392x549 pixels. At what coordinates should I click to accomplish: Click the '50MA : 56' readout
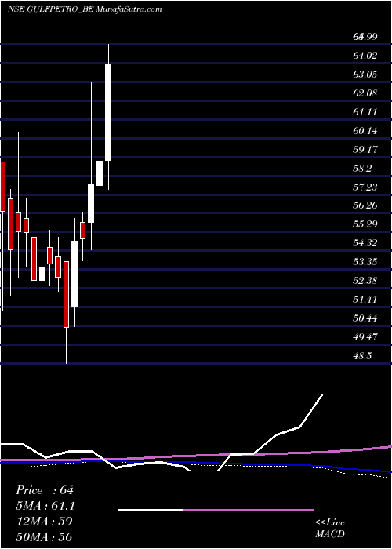(44, 536)
